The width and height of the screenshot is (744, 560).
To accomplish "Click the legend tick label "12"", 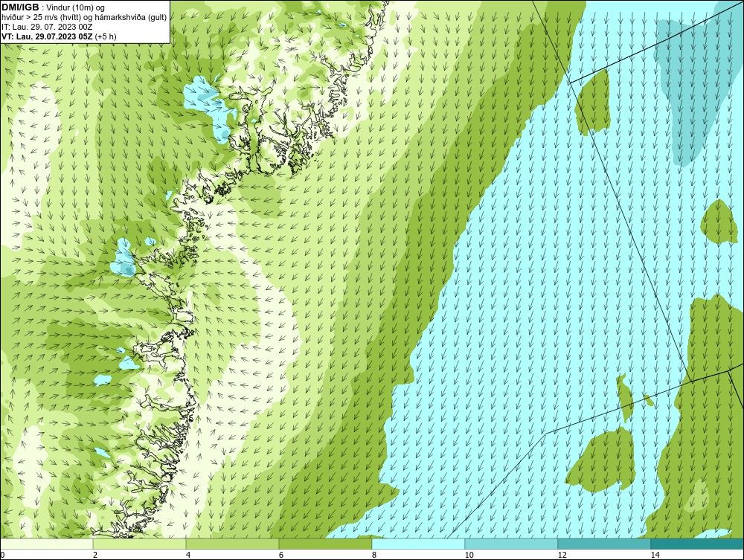I will pyautogui.click(x=562, y=555).
